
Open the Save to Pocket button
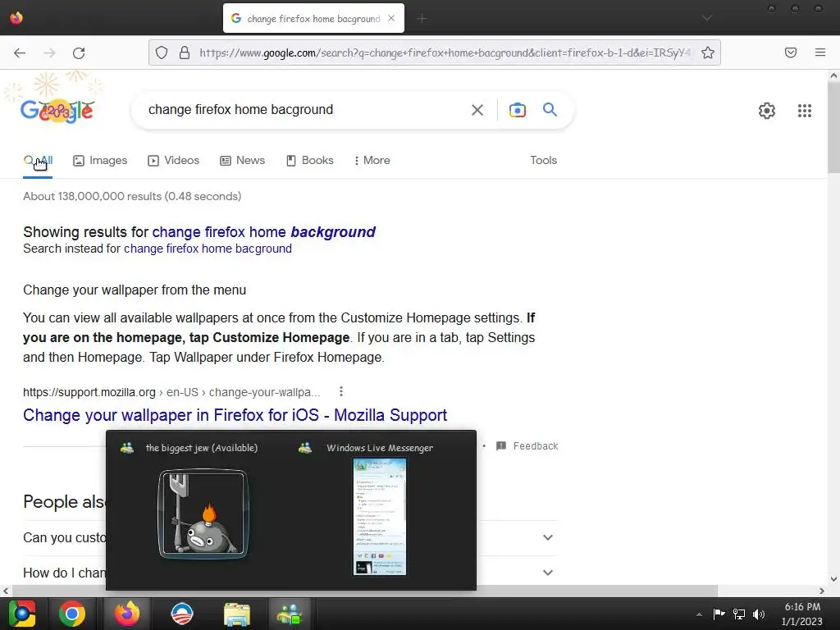[790, 52]
